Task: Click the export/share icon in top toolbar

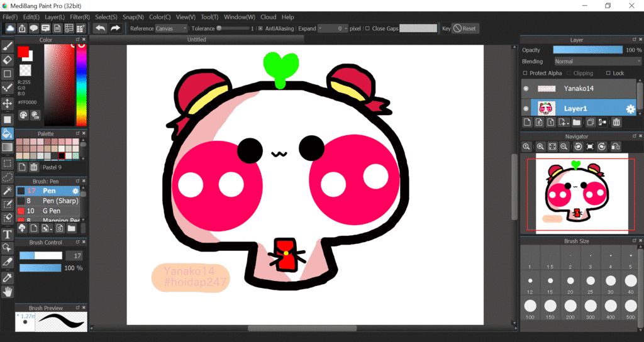Action: click(x=22, y=28)
